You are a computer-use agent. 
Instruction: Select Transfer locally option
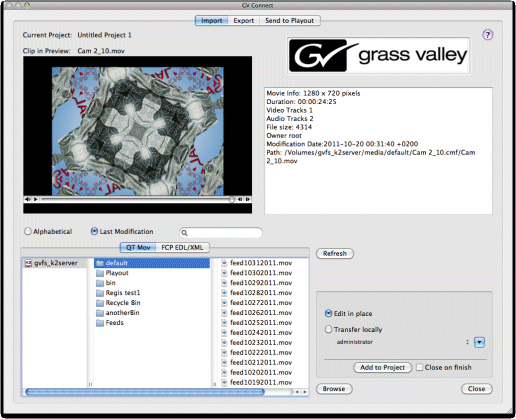coord(328,329)
